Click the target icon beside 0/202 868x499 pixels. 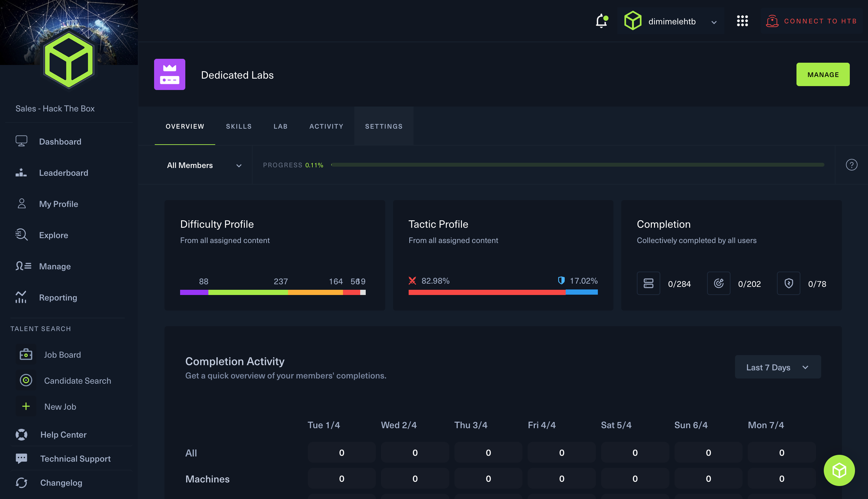(x=718, y=283)
